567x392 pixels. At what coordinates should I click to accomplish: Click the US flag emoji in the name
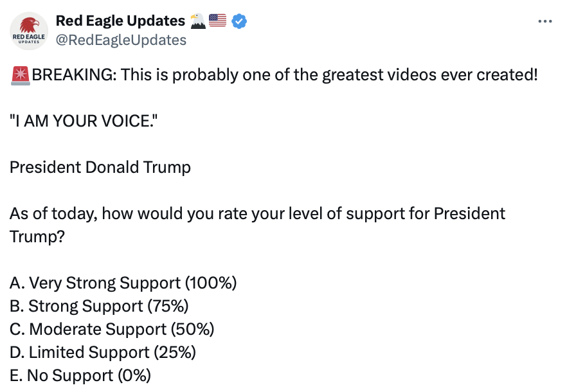tap(218, 21)
